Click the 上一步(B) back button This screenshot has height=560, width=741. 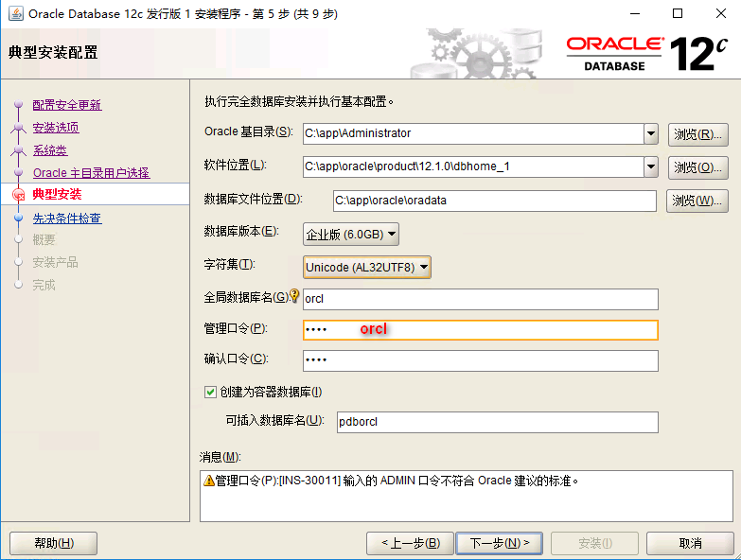point(410,543)
